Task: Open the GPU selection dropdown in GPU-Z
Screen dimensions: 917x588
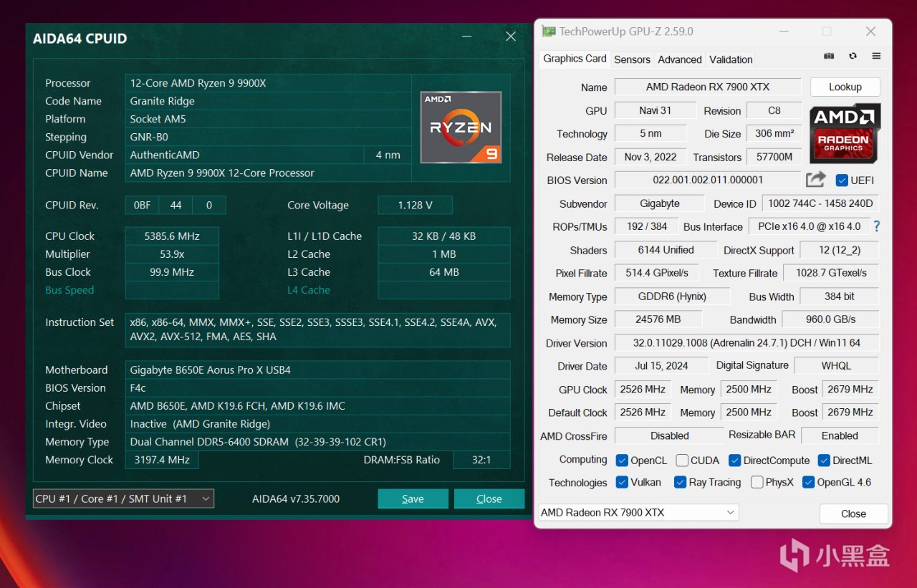Action: click(638, 512)
